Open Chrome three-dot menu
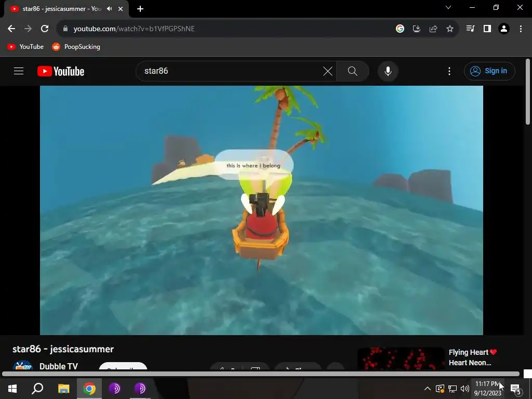The width and height of the screenshot is (532, 399). (521, 29)
